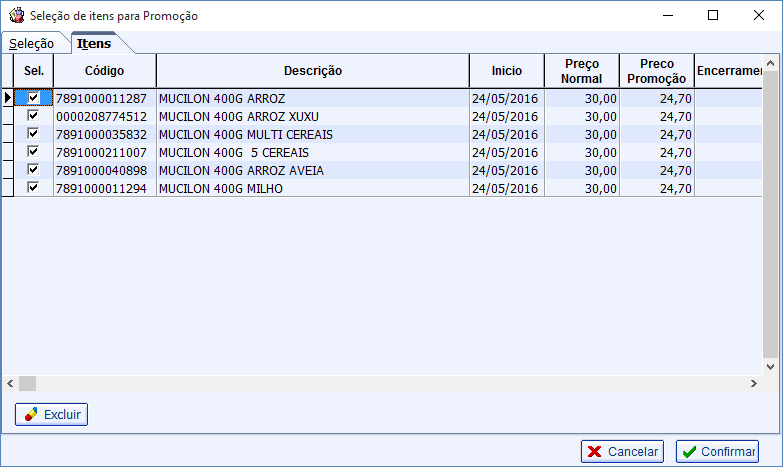
Task: Confirm selection with the Confirmar button
Action: pos(718,452)
